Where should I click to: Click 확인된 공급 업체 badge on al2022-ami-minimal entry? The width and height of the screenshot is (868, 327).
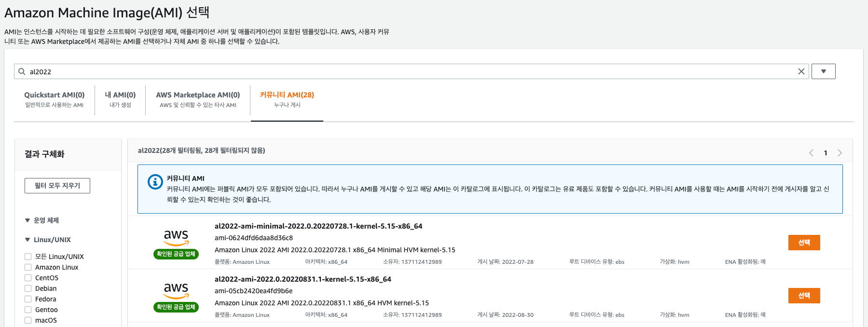coord(176,254)
